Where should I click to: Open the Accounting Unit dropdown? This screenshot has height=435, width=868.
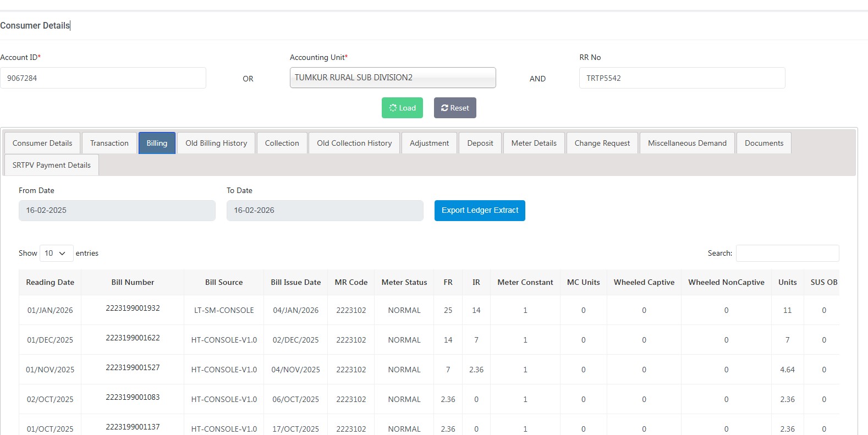393,78
